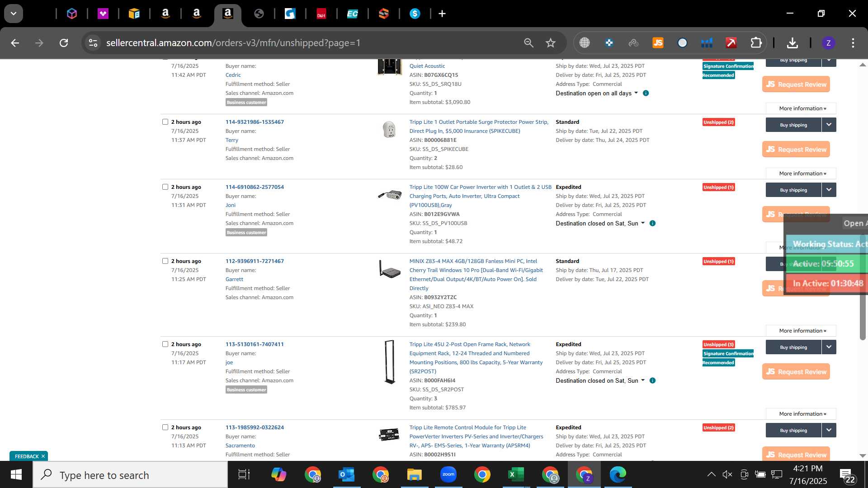Expand Buy shipping dropdown arrow for Sacramento's order
Viewport: 868px width, 488px height.
(829, 430)
